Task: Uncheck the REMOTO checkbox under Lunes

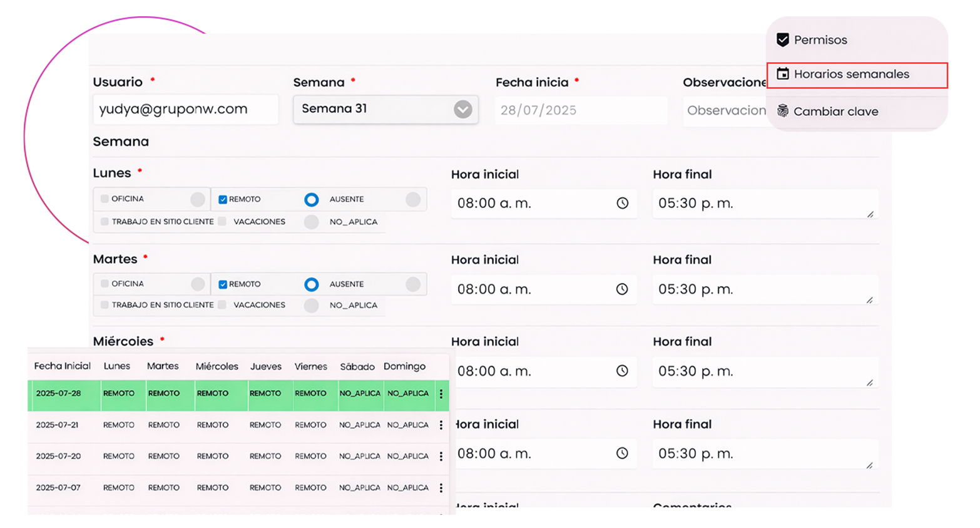Action: 223,200
